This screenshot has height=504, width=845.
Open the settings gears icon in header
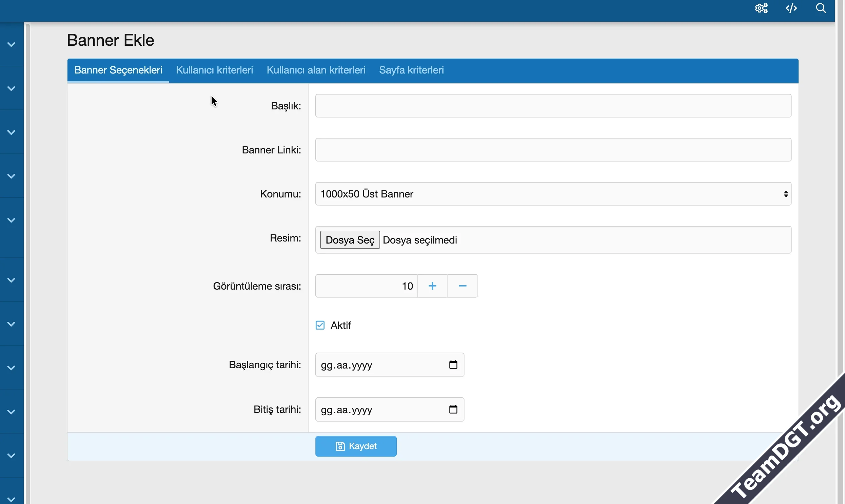761,8
